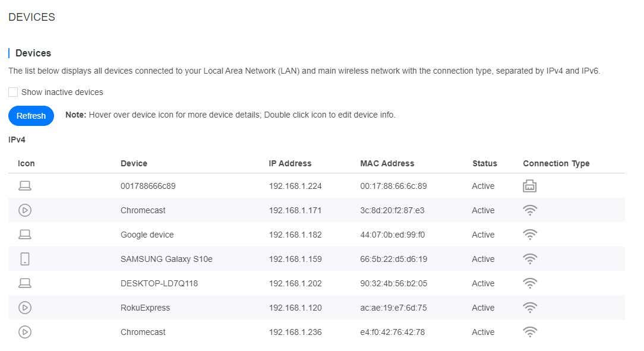Select the DESKTOP-LD7Q118 device name
Image resolution: width=644 pixels, height=351 pixels.
tap(159, 283)
